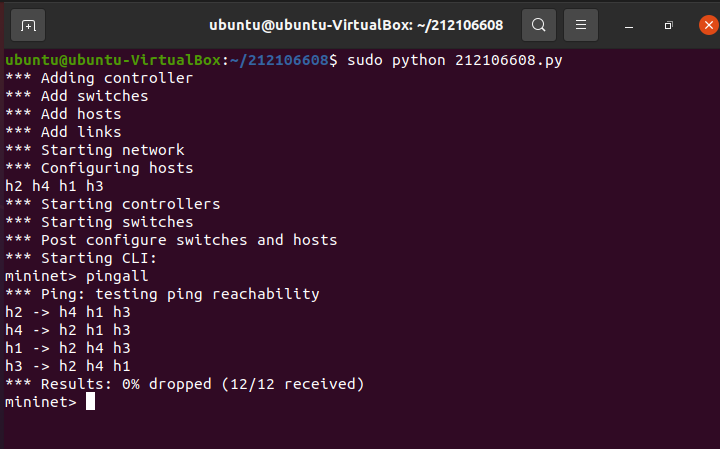The image size is (720, 449).
Task: Click the sudo python 212106608.py command
Action: click(454, 60)
